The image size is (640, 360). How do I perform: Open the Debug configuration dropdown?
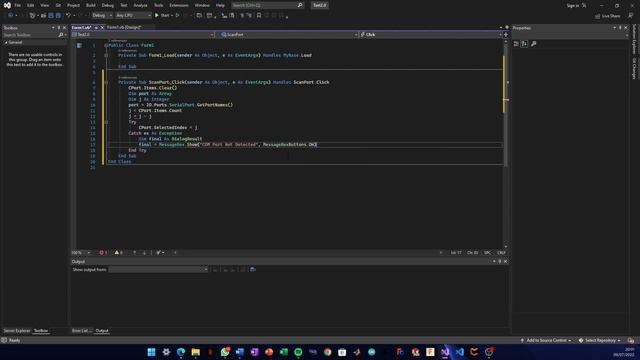tap(102, 16)
